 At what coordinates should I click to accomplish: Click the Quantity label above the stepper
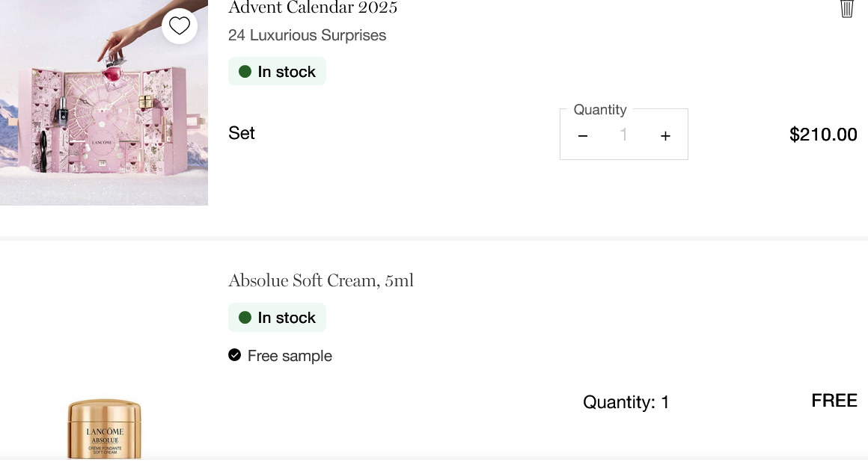(600, 110)
